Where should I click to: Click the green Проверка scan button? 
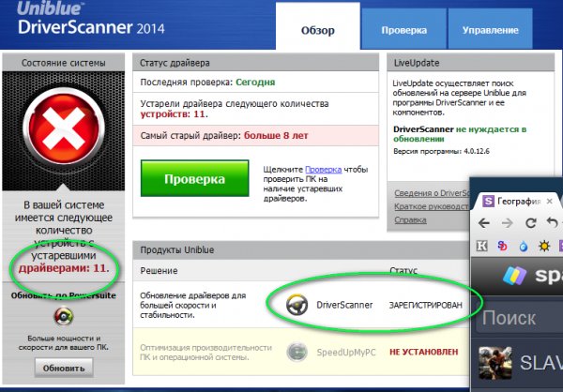(x=194, y=178)
